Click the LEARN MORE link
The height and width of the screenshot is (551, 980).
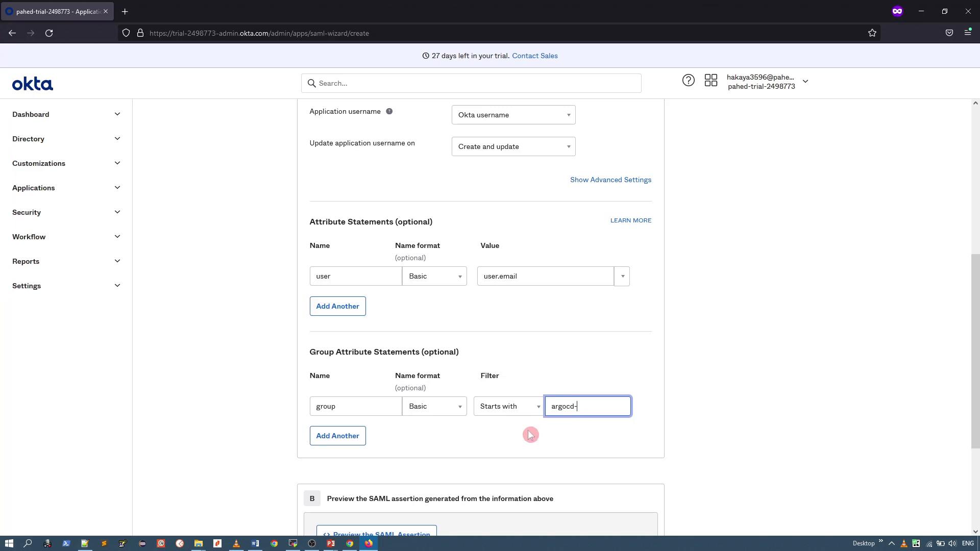pyautogui.click(x=631, y=220)
